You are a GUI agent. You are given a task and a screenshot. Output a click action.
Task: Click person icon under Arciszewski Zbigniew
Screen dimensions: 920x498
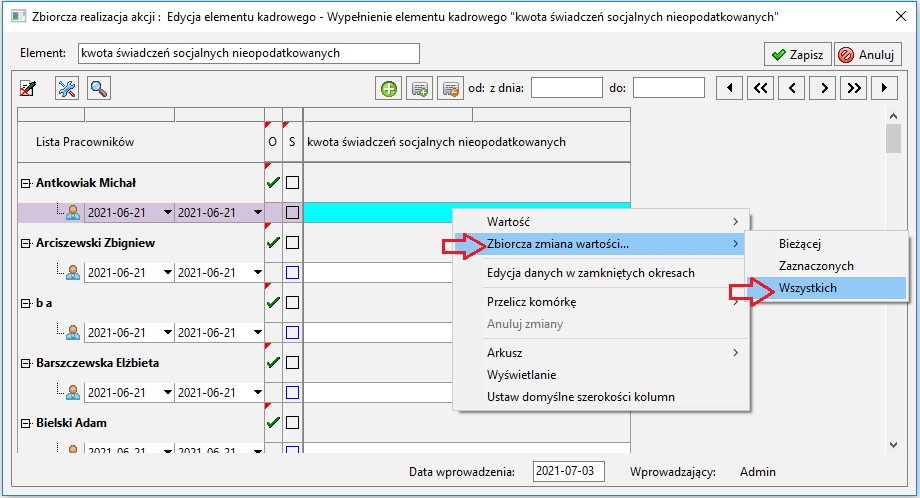click(x=73, y=272)
